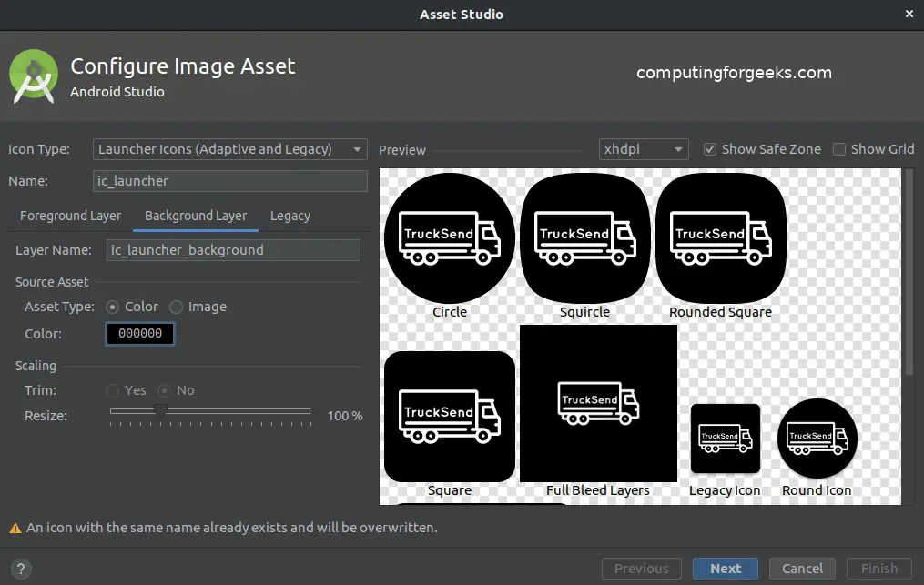Select the Squircle preview icon

tap(585, 238)
